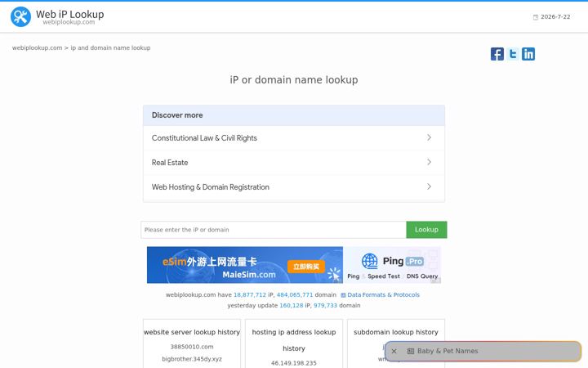Click yesterday's 160,128 iP update count
The height and width of the screenshot is (368, 588).
(291, 305)
